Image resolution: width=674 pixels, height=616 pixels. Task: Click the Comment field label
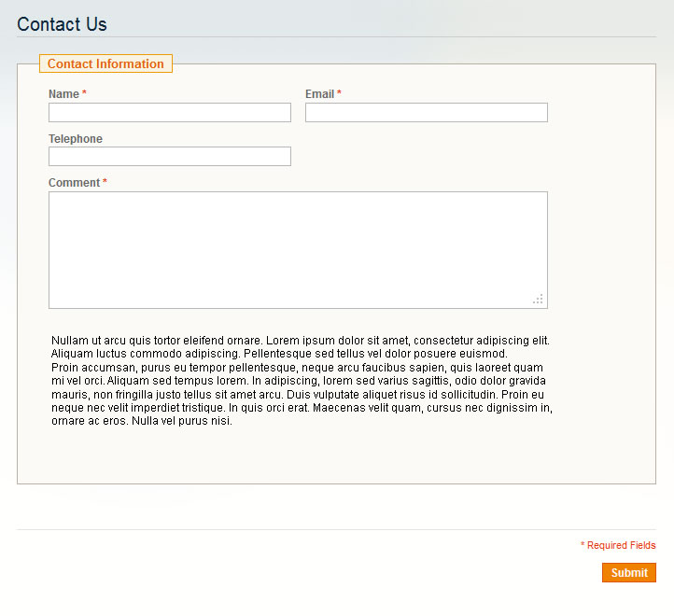tap(74, 183)
